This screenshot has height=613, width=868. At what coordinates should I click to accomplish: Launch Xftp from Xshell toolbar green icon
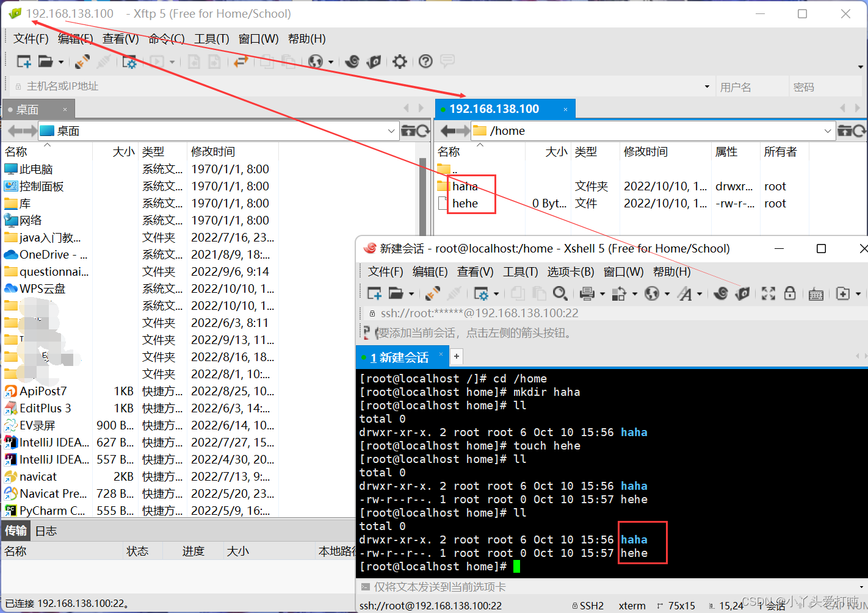[x=742, y=294]
